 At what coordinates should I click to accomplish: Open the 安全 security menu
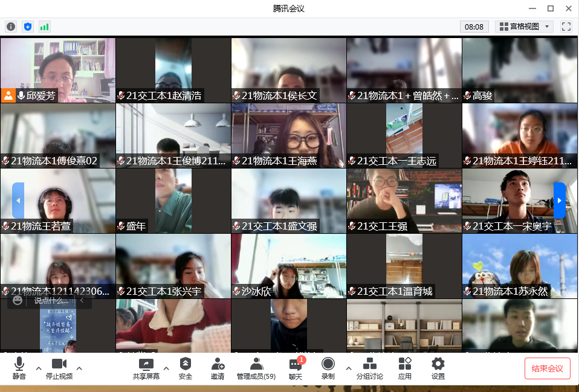(186, 368)
